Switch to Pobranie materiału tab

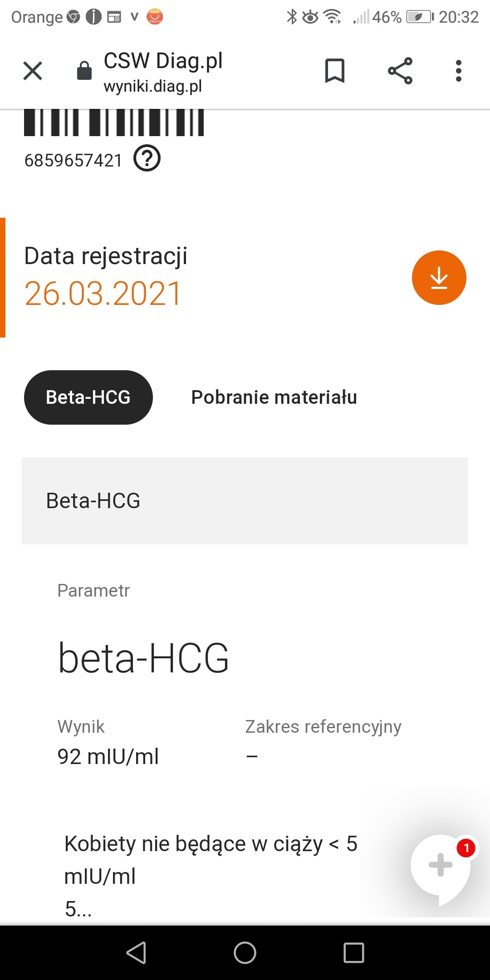coord(274,397)
